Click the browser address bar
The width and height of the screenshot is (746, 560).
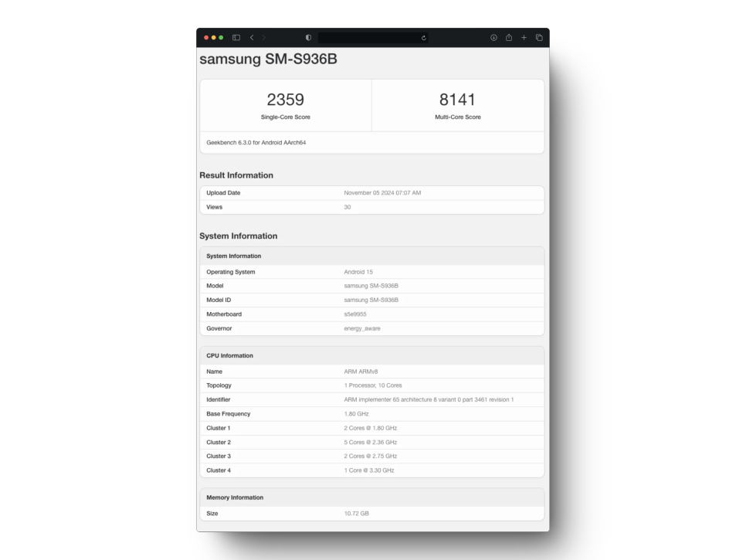[x=373, y=38]
